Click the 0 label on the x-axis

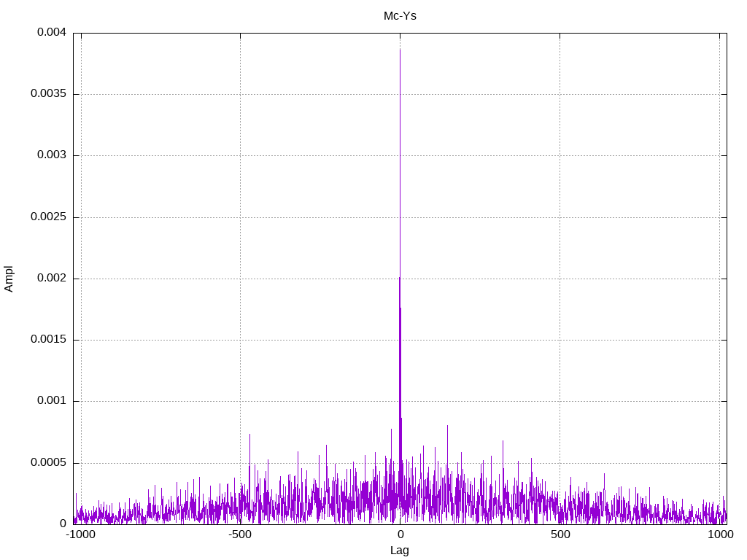[400, 534]
